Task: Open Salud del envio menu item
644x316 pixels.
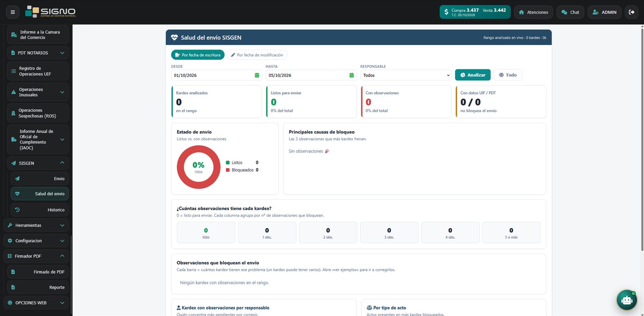Action: tap(40, 194)
